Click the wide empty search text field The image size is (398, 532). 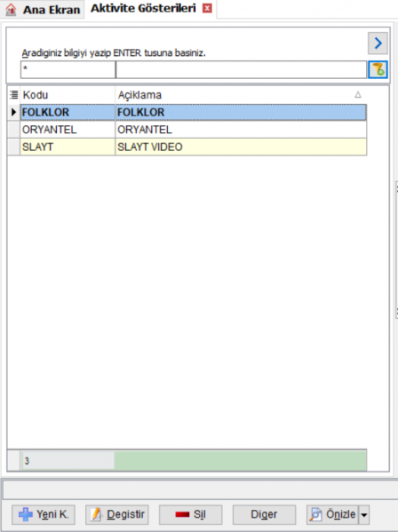[x=242, y=69]
